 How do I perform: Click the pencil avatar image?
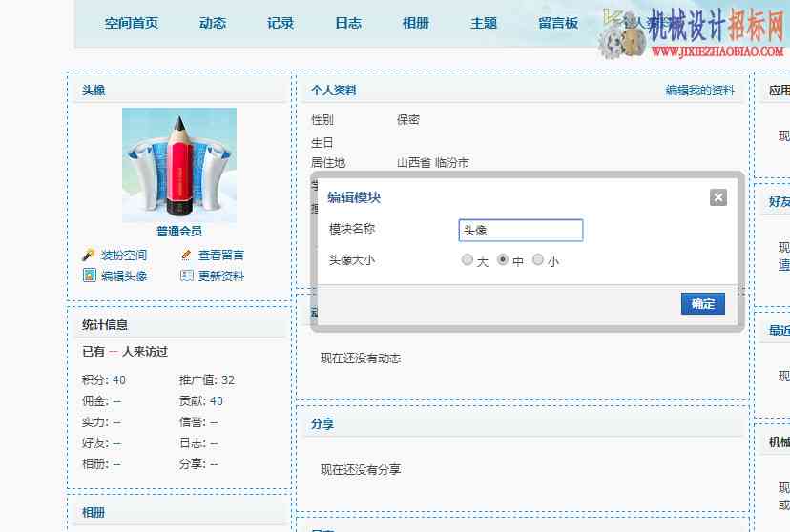[x=179, y=165]
